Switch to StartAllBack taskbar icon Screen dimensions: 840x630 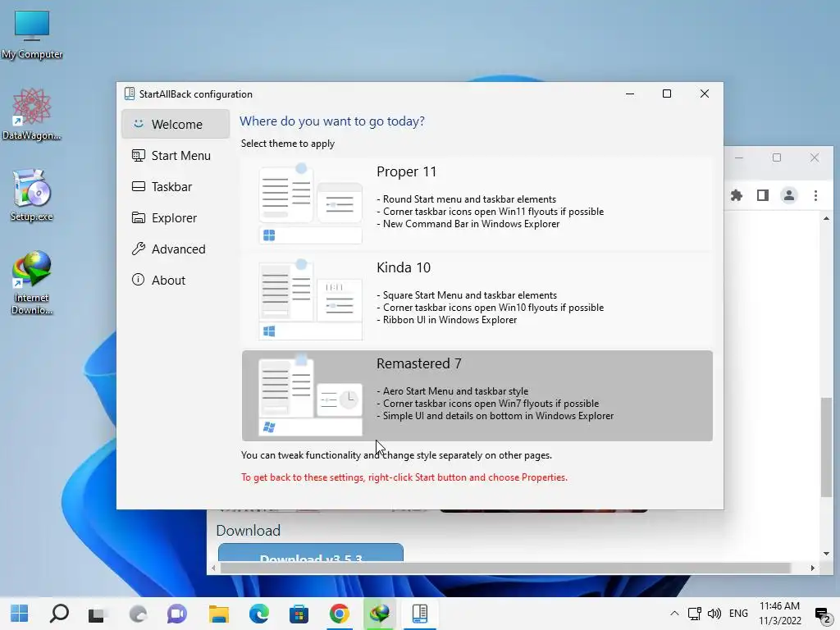420,614
